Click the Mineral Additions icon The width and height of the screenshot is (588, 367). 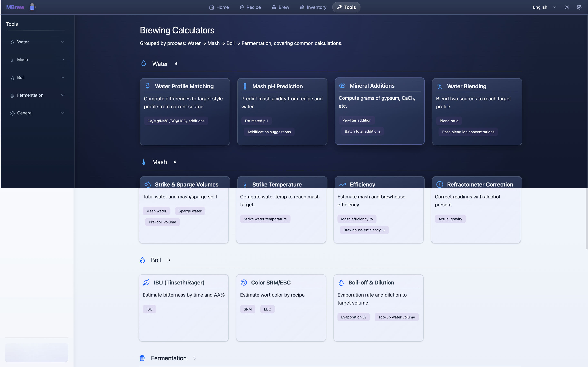(x=342, y=86)
